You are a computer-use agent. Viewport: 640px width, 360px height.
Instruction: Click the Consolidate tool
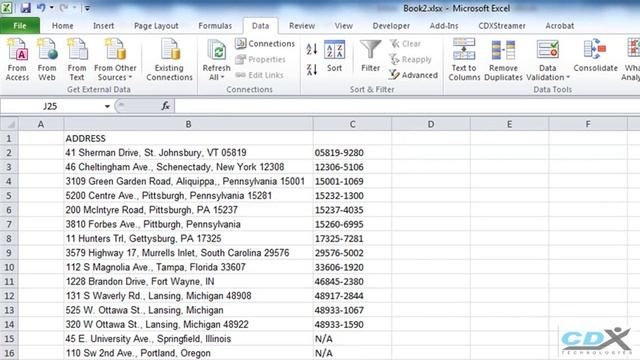[595, 56]
